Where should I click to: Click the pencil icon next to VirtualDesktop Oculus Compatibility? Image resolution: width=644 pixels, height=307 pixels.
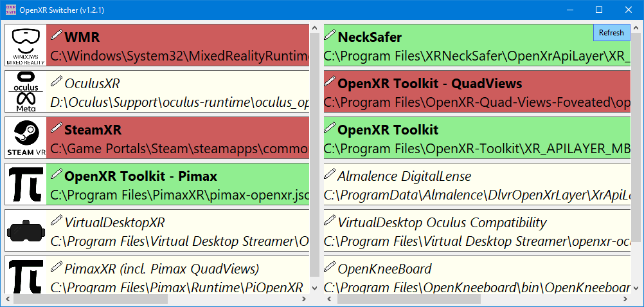(330, 219)
